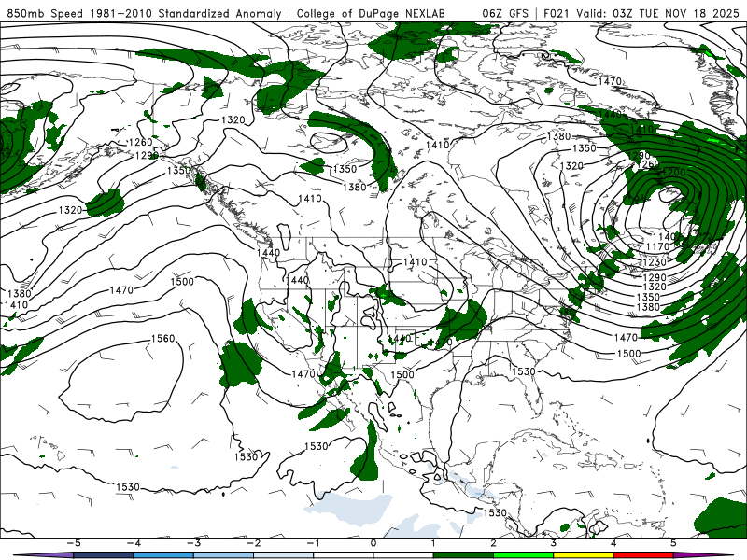The height and width of the screenshot is (560, 747).
Task: Click the '0' colorbar tick label
Action: [x=373, y=543]
